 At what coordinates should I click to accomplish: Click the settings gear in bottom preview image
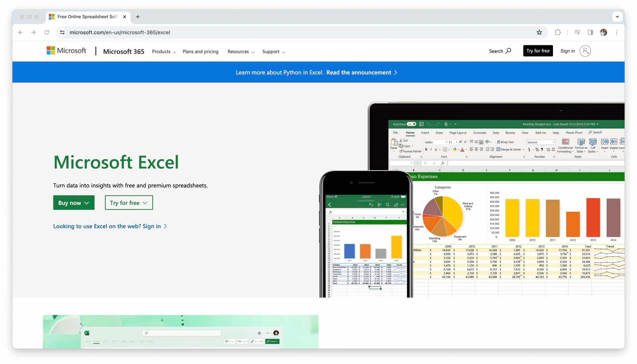coord(259,333)
